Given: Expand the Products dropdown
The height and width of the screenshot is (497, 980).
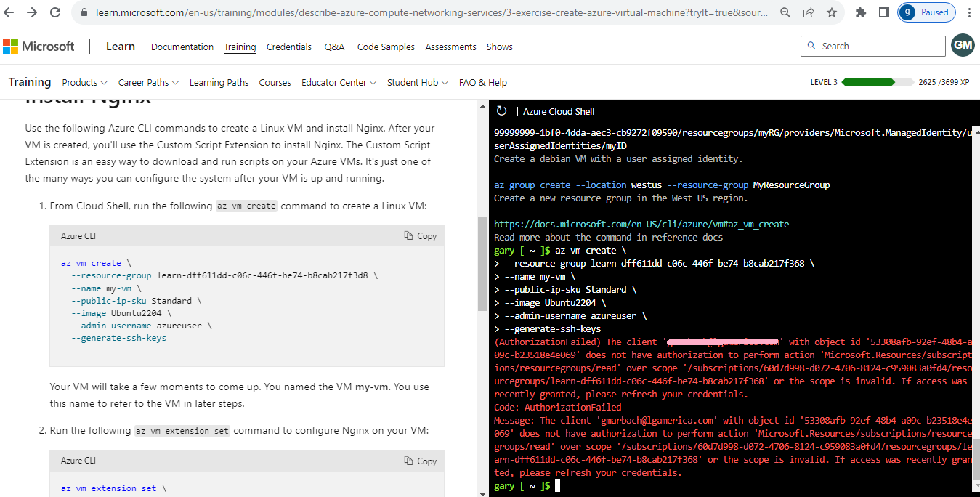Looking at the screenshot, I should point(84,82).
